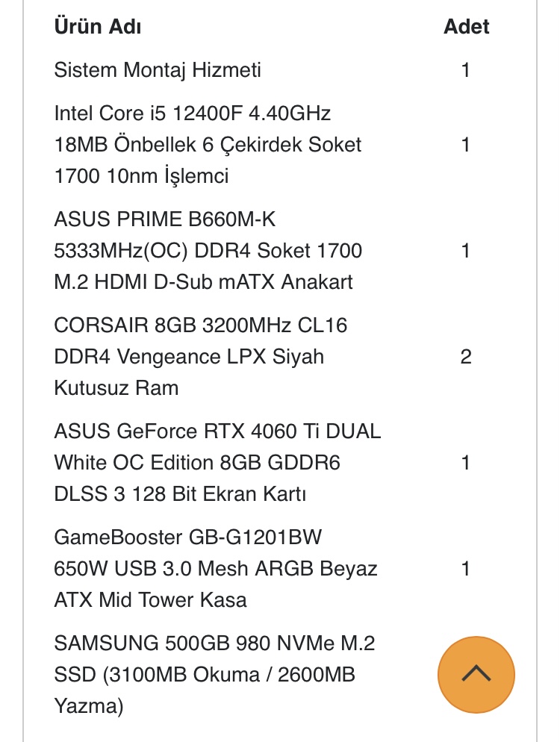Image resolution: width=560 pixels, height=742 pixels.
Task: Tap the quantity for ASUS PRIME motherboard
Action: 466,251
